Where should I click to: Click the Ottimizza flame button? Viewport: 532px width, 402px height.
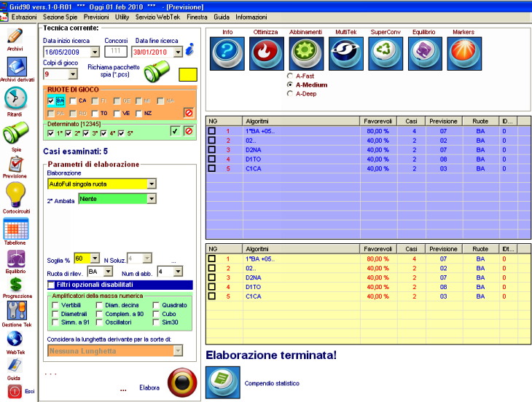266,54
